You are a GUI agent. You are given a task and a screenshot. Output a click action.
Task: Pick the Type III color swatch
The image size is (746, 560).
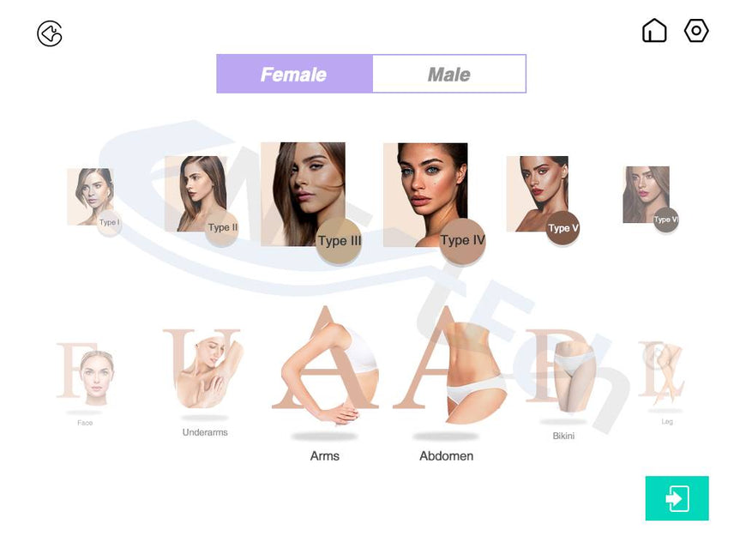tap(340, 240)
